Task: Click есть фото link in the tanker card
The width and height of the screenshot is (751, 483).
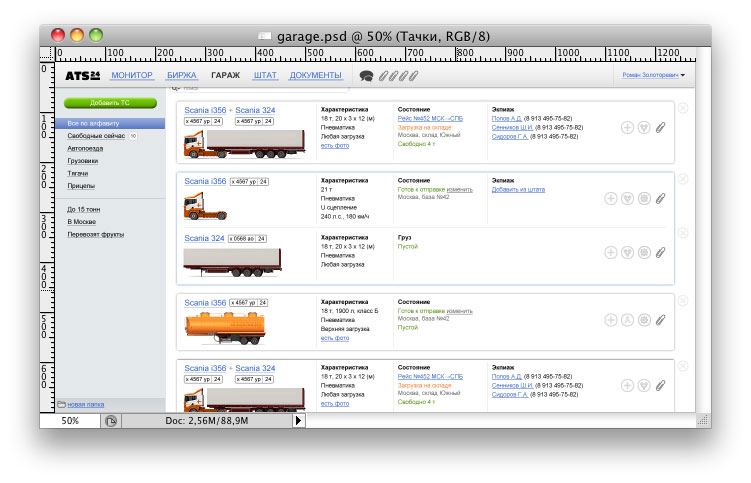Action: click(x=335, y=338)
